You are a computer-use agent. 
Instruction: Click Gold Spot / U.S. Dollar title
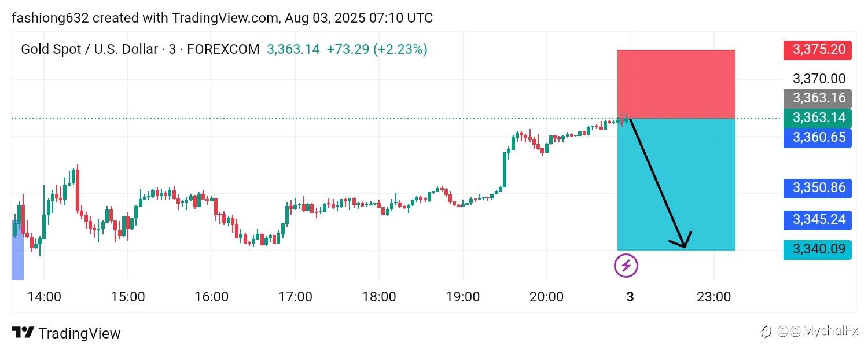(89, 50)
